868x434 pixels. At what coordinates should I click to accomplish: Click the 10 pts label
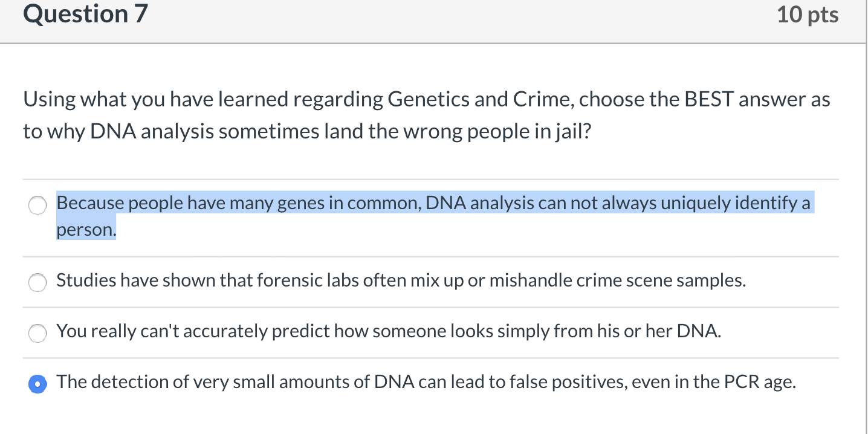pyautogui.click(x=806, y=13)
